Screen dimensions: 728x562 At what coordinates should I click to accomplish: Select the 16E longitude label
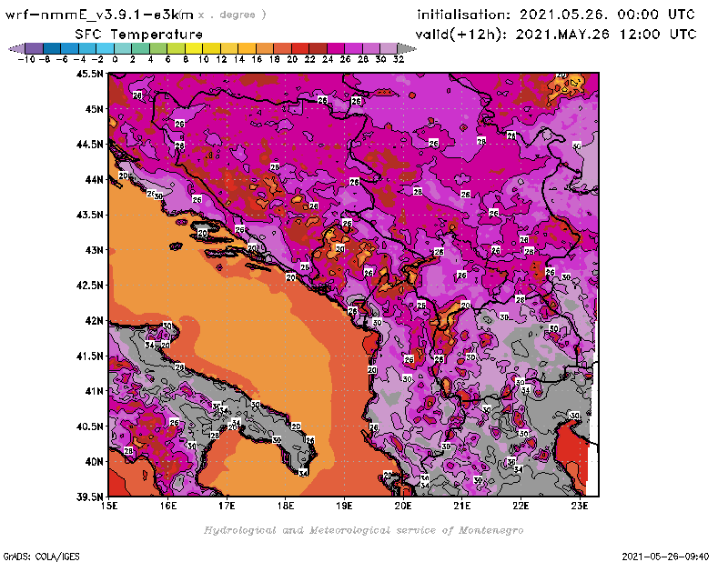(x=168, y=506)
